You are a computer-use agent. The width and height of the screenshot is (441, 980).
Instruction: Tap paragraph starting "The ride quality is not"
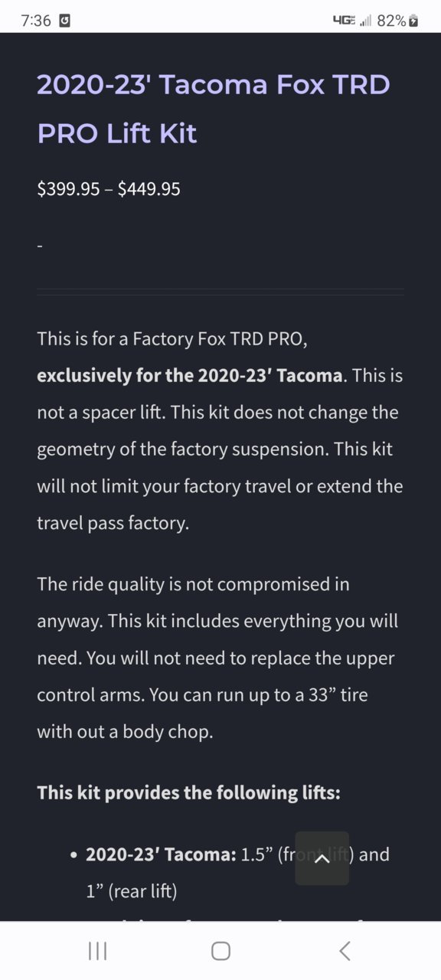pyautogui.click(x=217, y=658)
